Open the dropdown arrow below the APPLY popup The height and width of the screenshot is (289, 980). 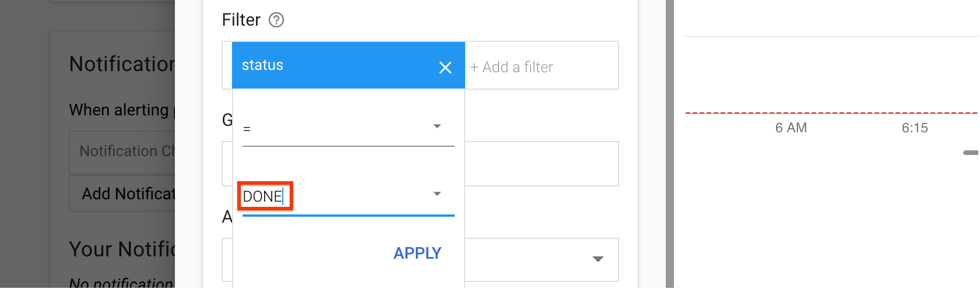(598, 259)
